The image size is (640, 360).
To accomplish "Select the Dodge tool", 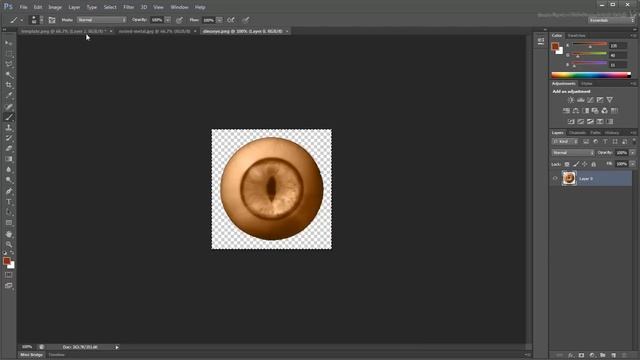I will (x=9, y=180).
